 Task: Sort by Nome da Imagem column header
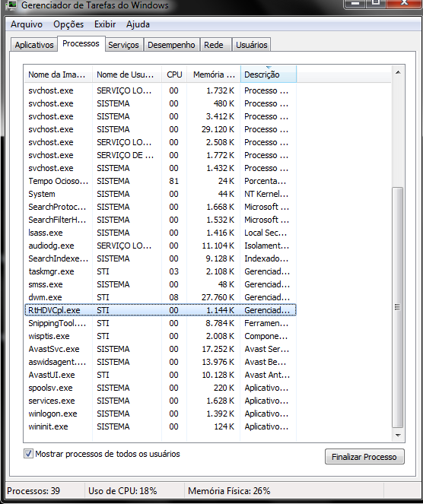click(58, 74)
